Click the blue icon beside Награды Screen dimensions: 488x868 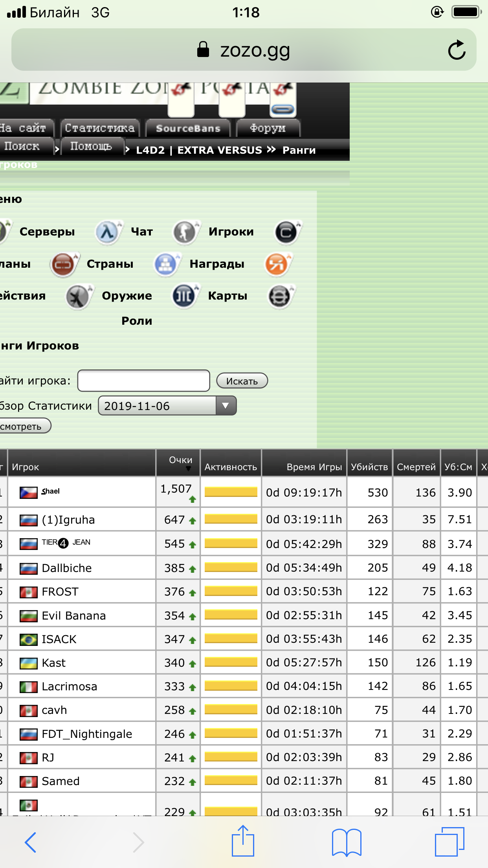166,264
